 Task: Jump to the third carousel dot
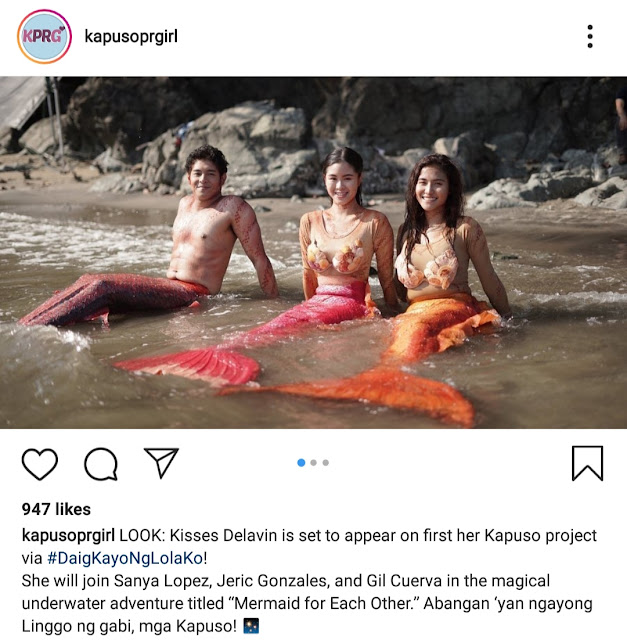pyautogui.click(x=326, y=462)
